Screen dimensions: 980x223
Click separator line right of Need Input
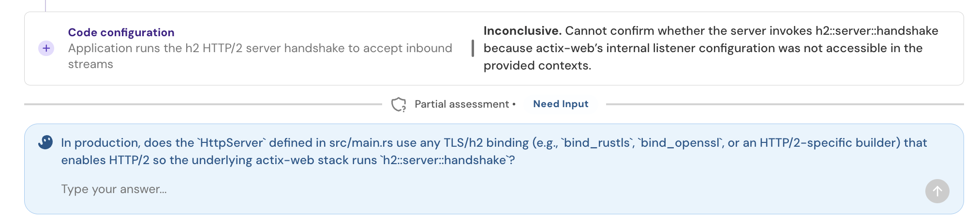784,104
